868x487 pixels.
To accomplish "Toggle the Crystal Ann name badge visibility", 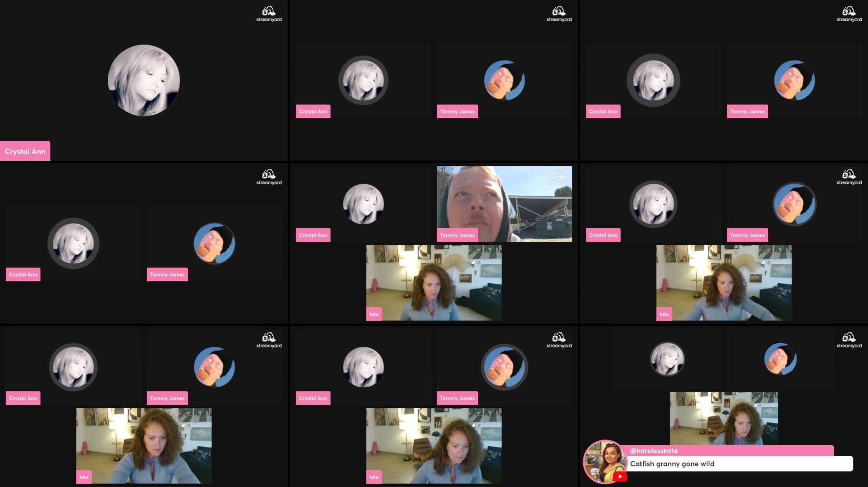I will [25, 151].
